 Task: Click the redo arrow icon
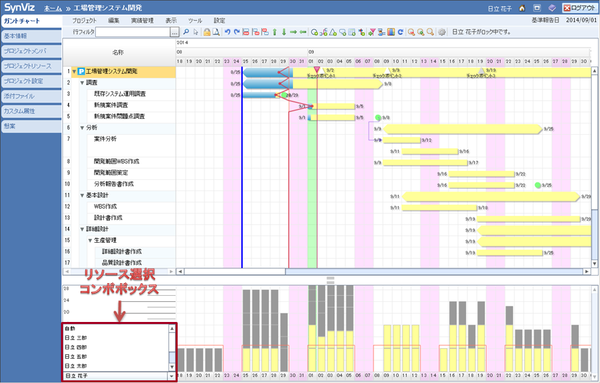[x=236, y=32]
